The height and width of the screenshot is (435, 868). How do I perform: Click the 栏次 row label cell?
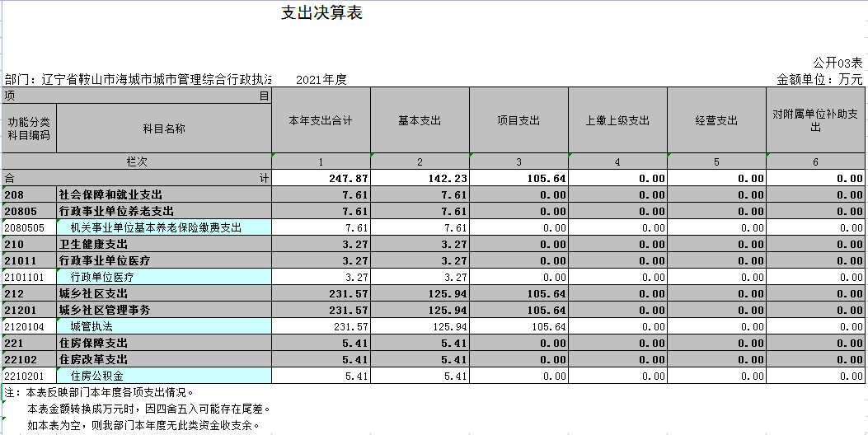coord(137,161)
